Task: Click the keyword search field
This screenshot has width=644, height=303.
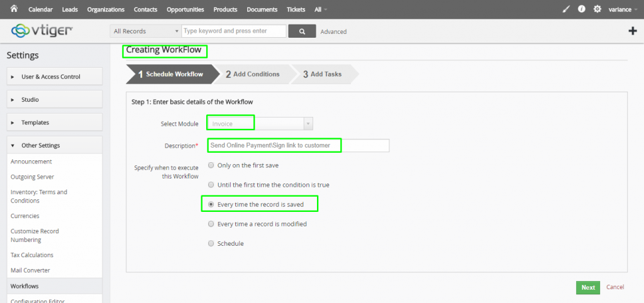Action: pyautogui.click(x=234, y=31)
